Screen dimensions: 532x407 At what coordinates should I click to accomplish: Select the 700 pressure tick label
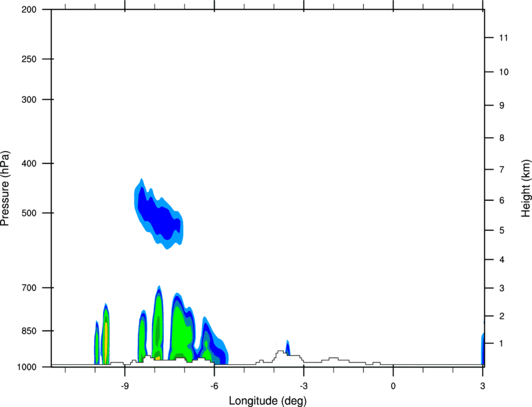29,288
